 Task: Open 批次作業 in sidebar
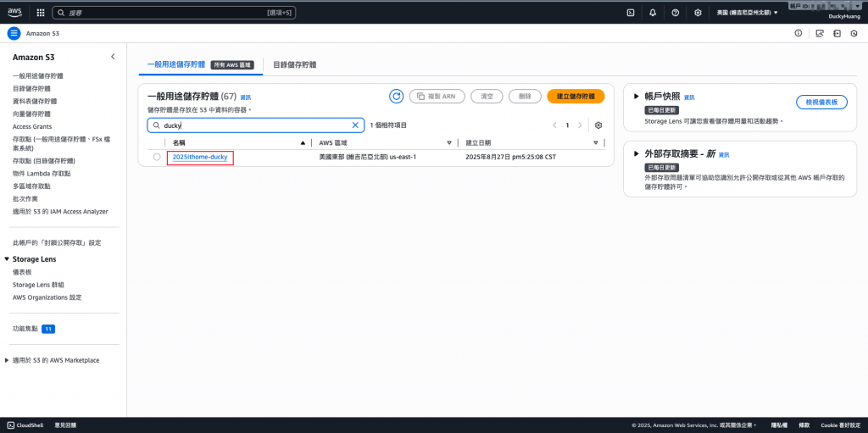click(25, 199)
